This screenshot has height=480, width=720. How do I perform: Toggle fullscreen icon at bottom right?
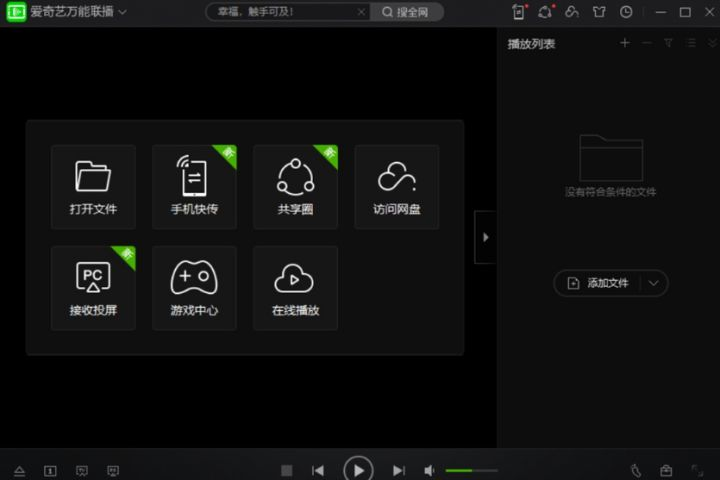click(697, 470)
